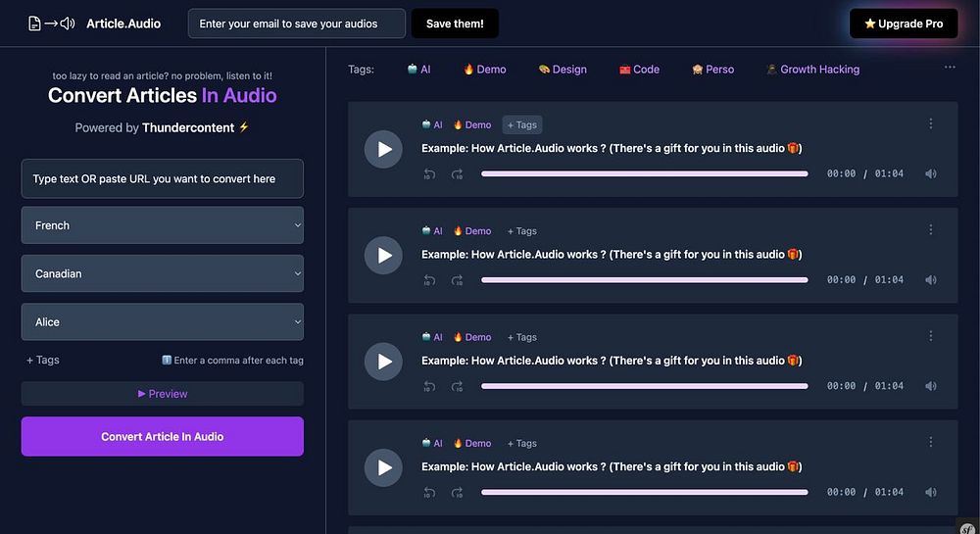Play the first example audio card
980x534 pixels.
pyautogui.click(x=383, y=149)
